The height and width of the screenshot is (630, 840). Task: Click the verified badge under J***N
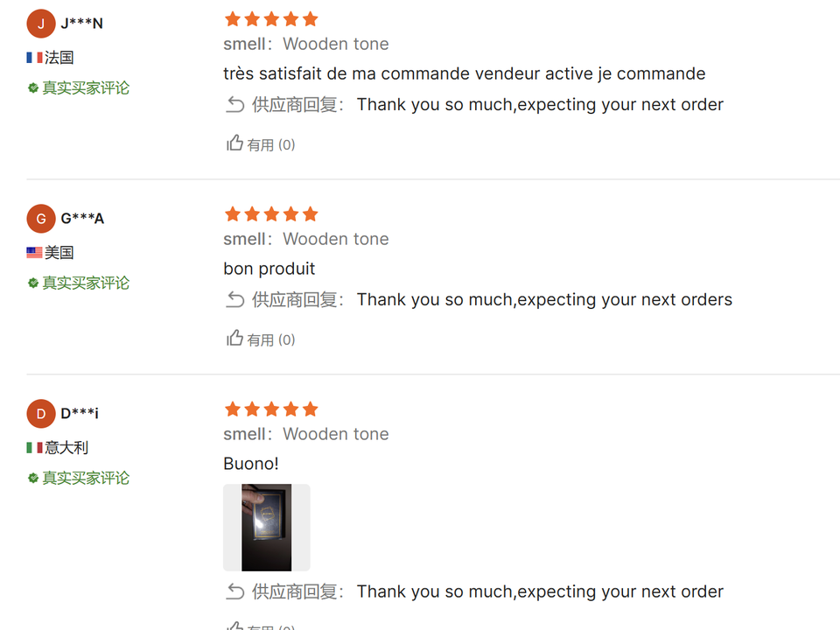pos(33,88)
